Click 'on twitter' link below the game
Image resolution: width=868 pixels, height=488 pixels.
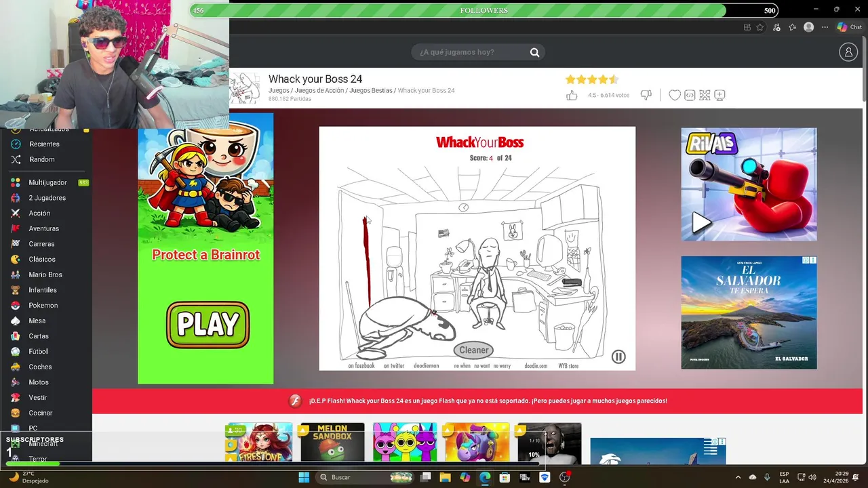pyautogui.click(x=394, y=366)
